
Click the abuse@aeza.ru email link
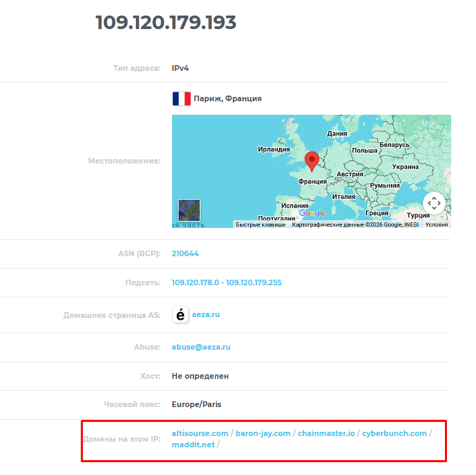[x=201, y=347]
